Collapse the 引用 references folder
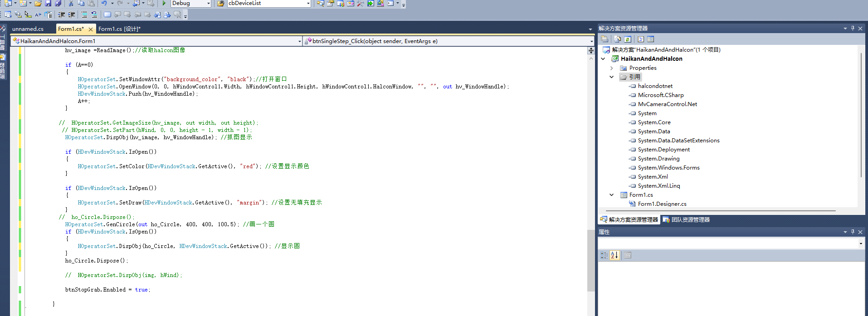The image size is (868, 316). tap(611, 77)
